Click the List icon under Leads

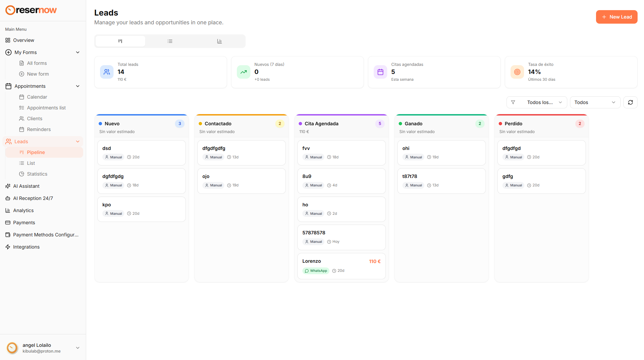click(x=22, y=163)
